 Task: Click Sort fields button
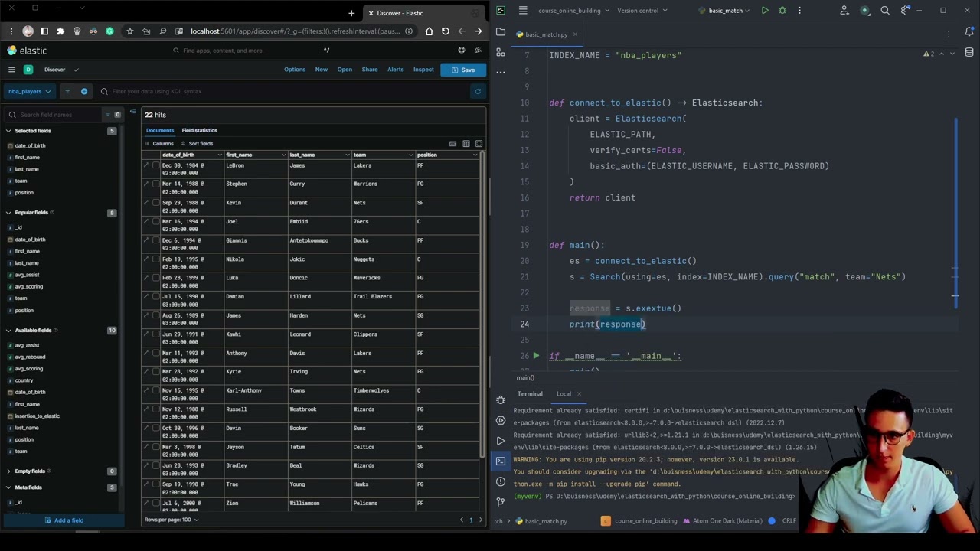[x=197, y=144]
